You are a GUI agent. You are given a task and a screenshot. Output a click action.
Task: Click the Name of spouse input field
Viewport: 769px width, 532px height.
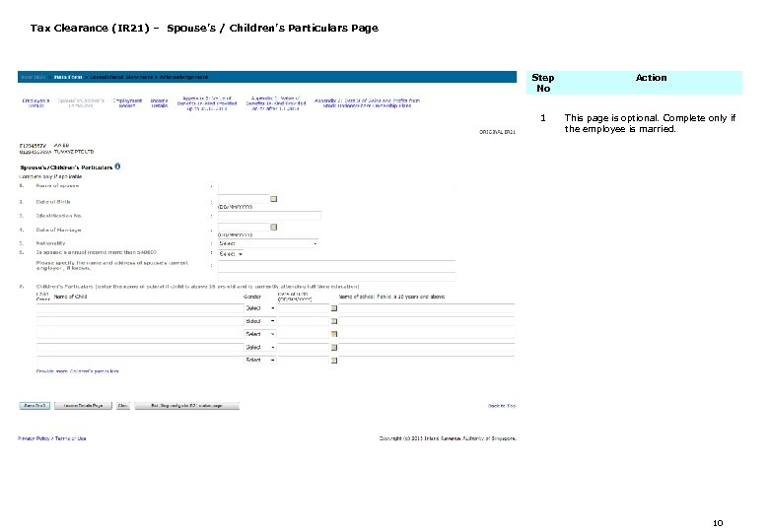click(x=337, y=186)
